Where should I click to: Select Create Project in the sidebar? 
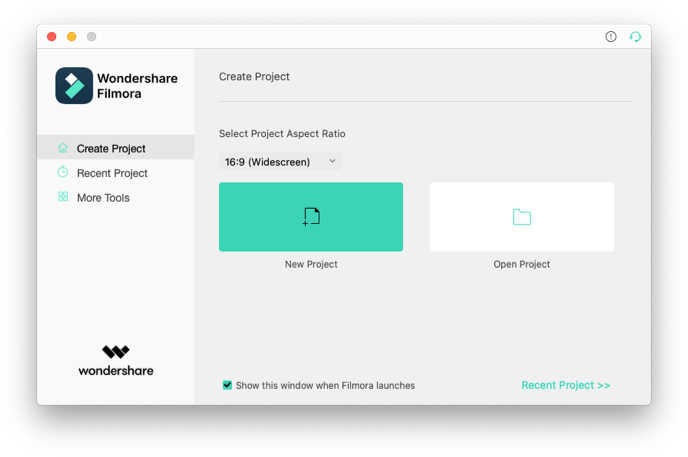116,148
